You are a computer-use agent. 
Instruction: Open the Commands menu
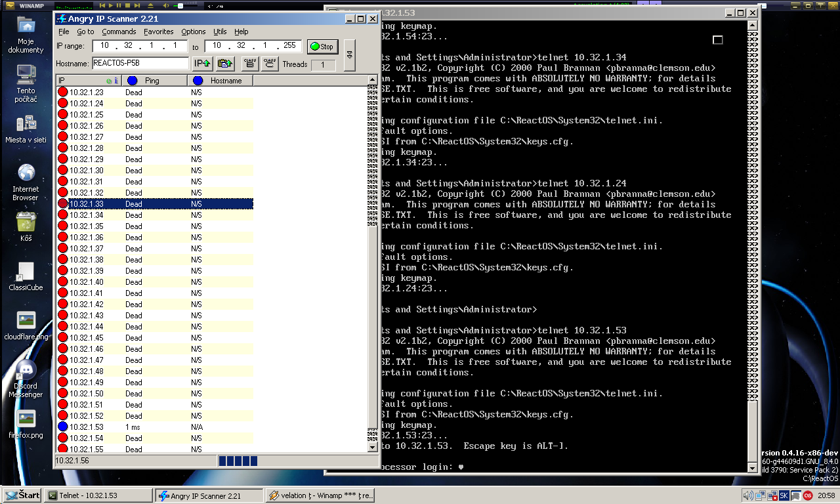click(x=119, y=31)
